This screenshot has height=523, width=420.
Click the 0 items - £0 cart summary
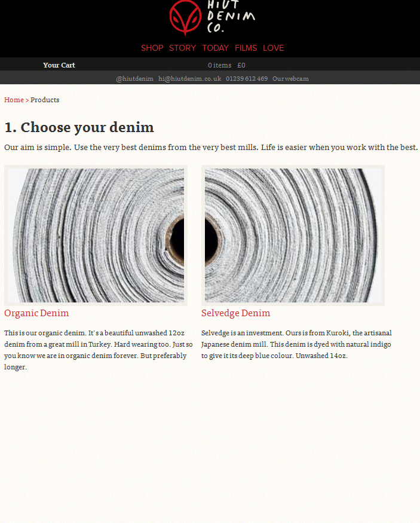click(226, 65)
